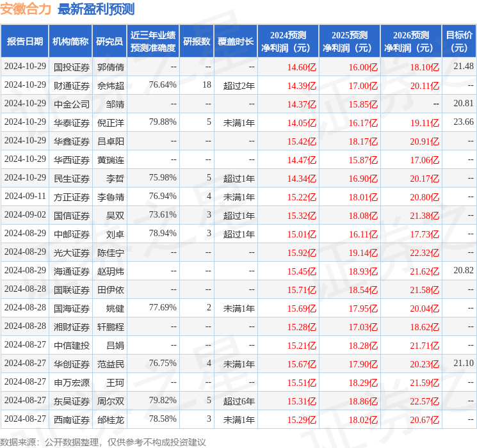Select the 华西证券 institution cell
The height and width of the screenshot is (448, 477).
click(72, 160)
